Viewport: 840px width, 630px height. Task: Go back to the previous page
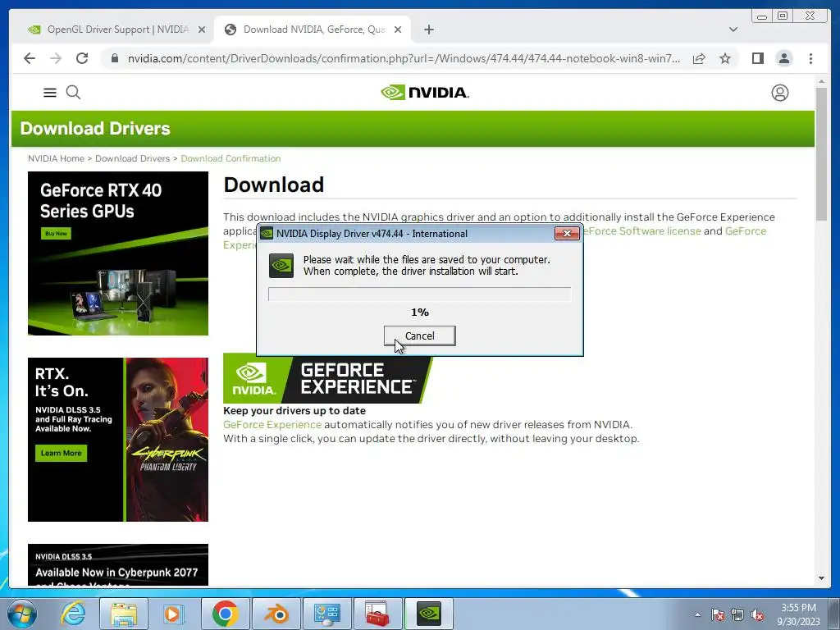click(30, 58)
